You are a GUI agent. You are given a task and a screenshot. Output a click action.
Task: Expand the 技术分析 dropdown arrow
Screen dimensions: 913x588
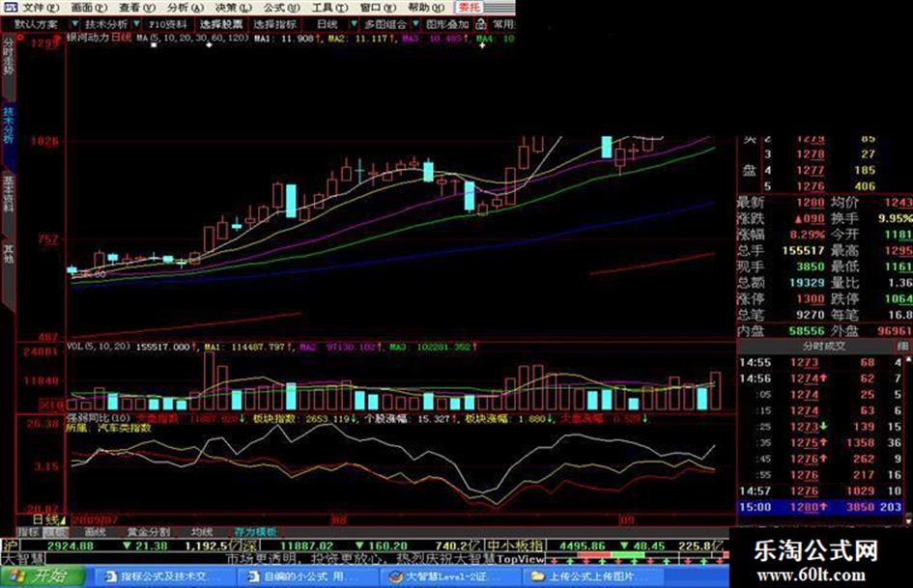136,24
